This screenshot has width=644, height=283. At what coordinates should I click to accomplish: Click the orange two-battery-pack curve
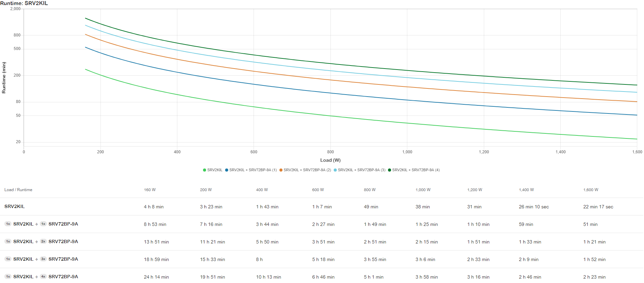click(330, 80)
